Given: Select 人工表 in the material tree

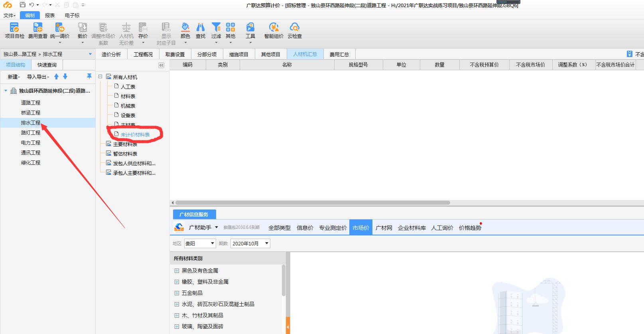Looking at the screenshot, I should tap(128, 87).
